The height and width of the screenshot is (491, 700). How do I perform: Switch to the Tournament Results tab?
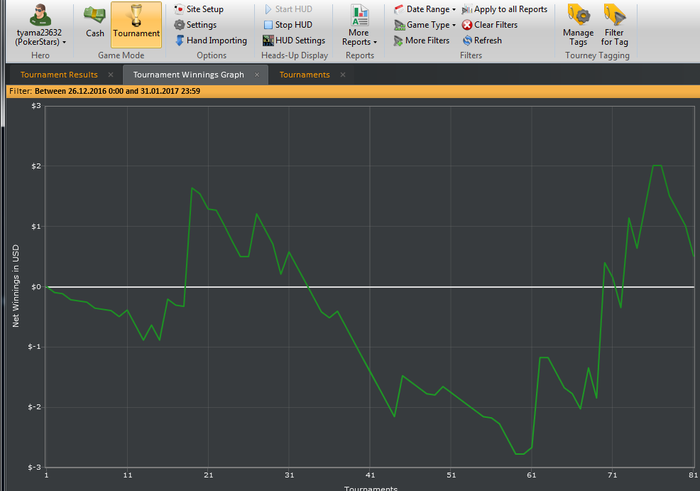(x=59, y=75)
